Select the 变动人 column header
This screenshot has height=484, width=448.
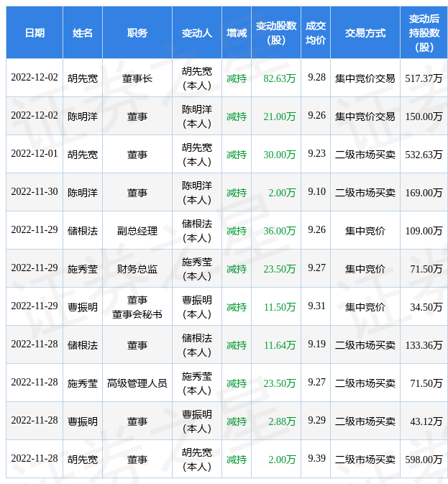click(197, 32)
